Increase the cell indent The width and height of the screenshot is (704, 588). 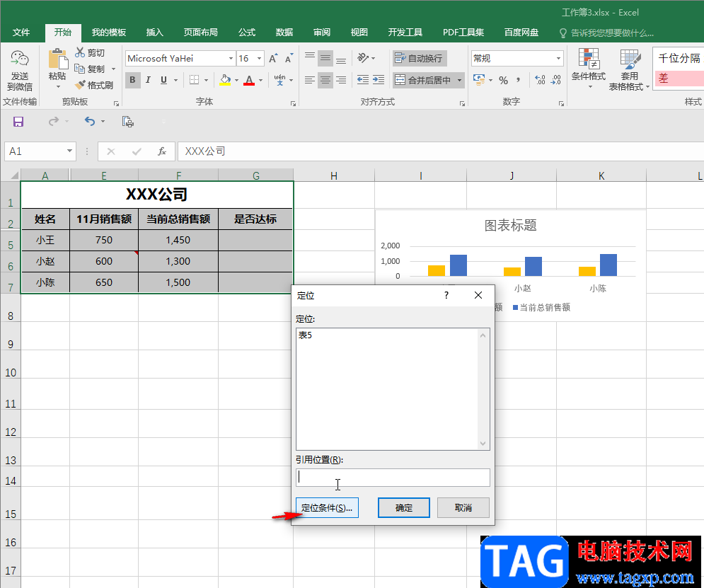pos(379,80)
